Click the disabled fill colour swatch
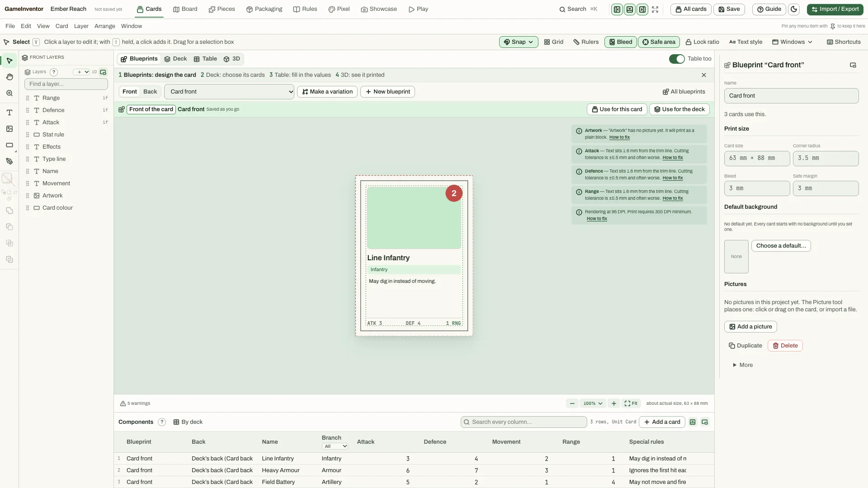 tap(7, 178)
